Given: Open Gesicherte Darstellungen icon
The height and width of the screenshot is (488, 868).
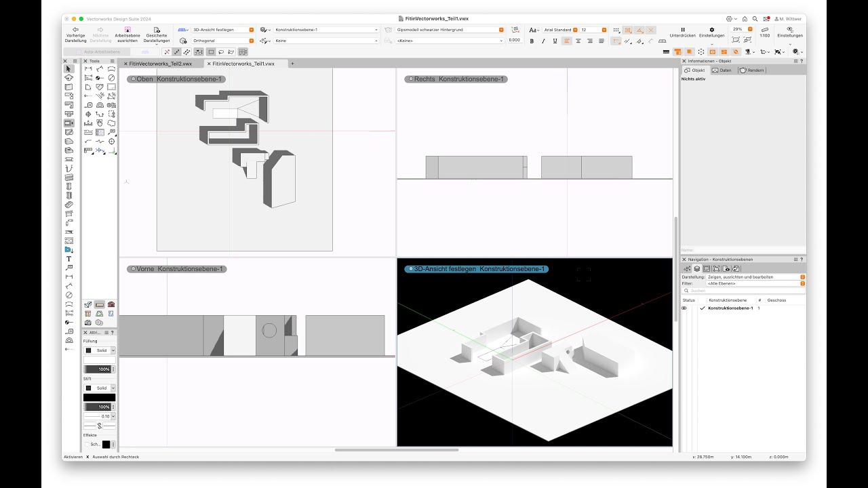Looking at the screenshot, I should click(x=157, y=29).
